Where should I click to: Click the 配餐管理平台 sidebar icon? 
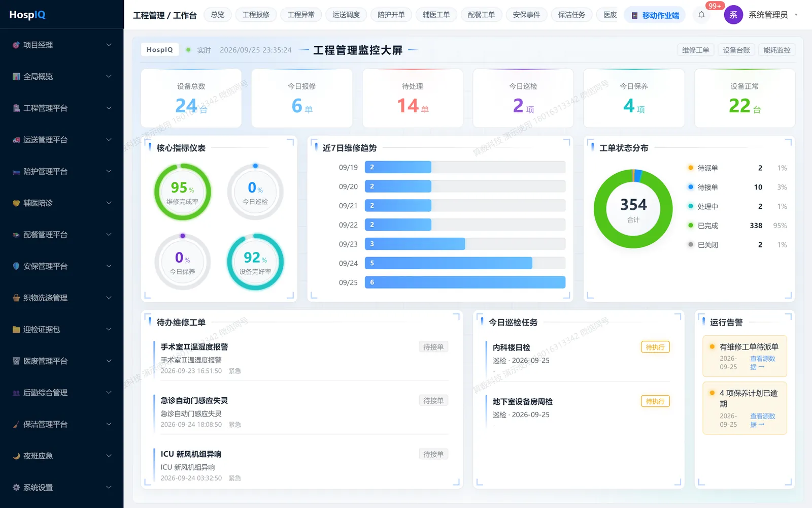click(16, 235)
